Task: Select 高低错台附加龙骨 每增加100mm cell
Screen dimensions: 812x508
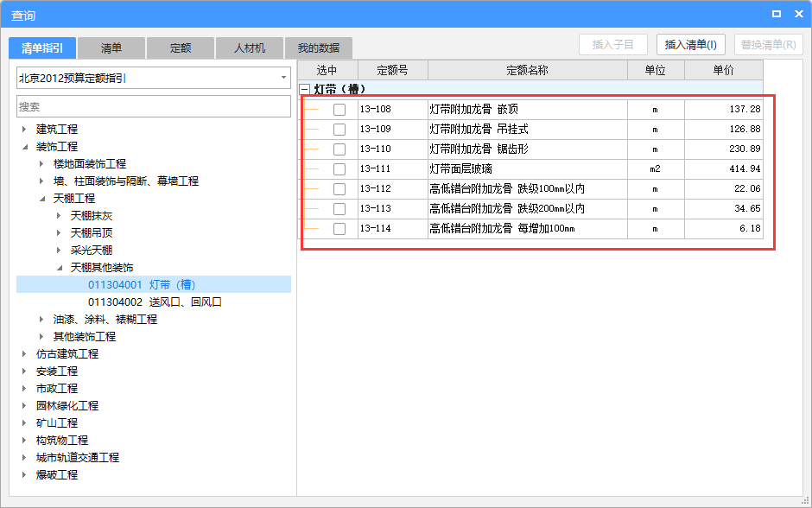Action: pyautogui.click(x=528, y=228)
